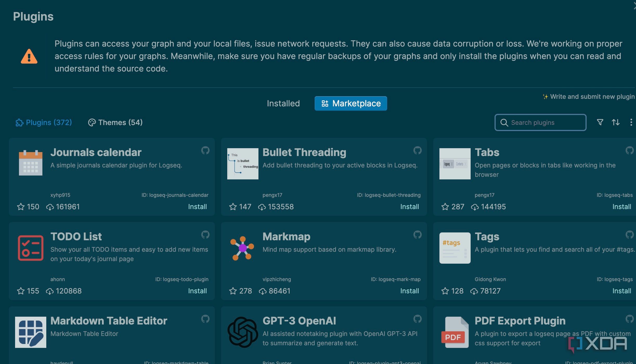Switch to the Installed tab
Viewport: 636px width, 364px height.
click(x=283, y=103)
